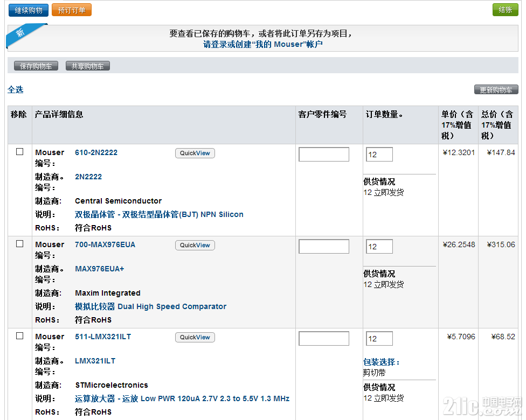Image resolution: width=526 pixels, height=420 pixels.
Task: Open the LMX321ILT manufacturer part link
Action: tap(95, 361)
